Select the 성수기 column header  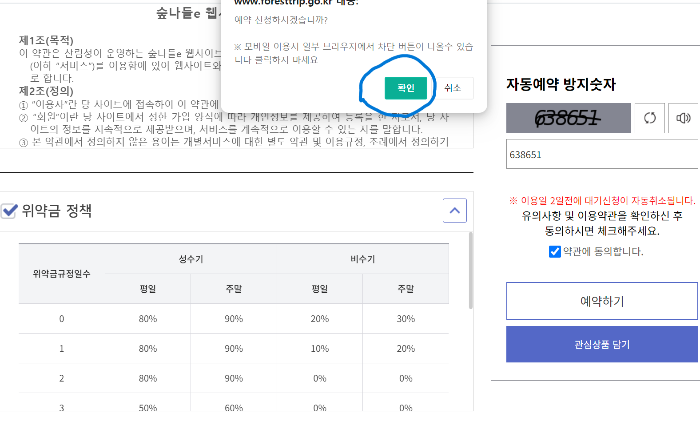(x=191, y=259)
